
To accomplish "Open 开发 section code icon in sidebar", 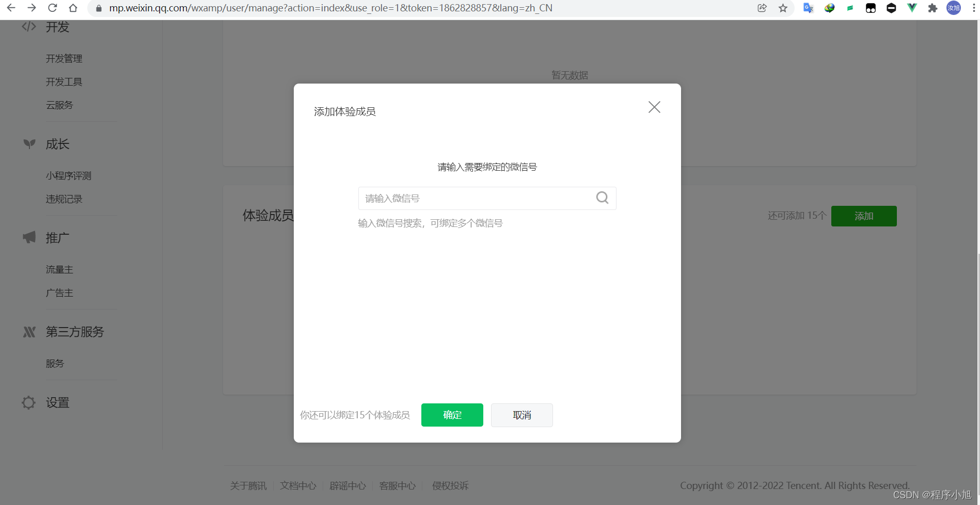I will (29, 27).
